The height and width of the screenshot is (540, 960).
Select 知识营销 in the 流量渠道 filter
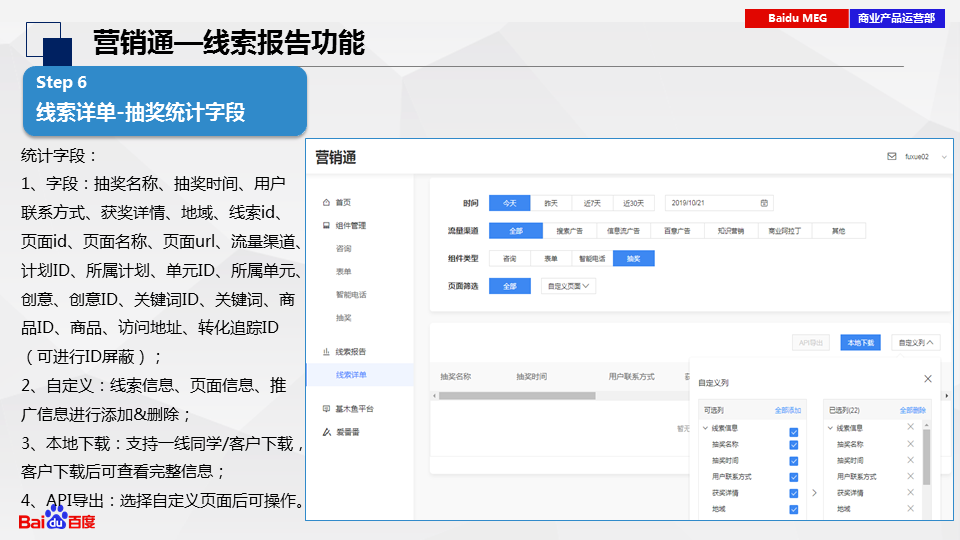tap(731, 231)
